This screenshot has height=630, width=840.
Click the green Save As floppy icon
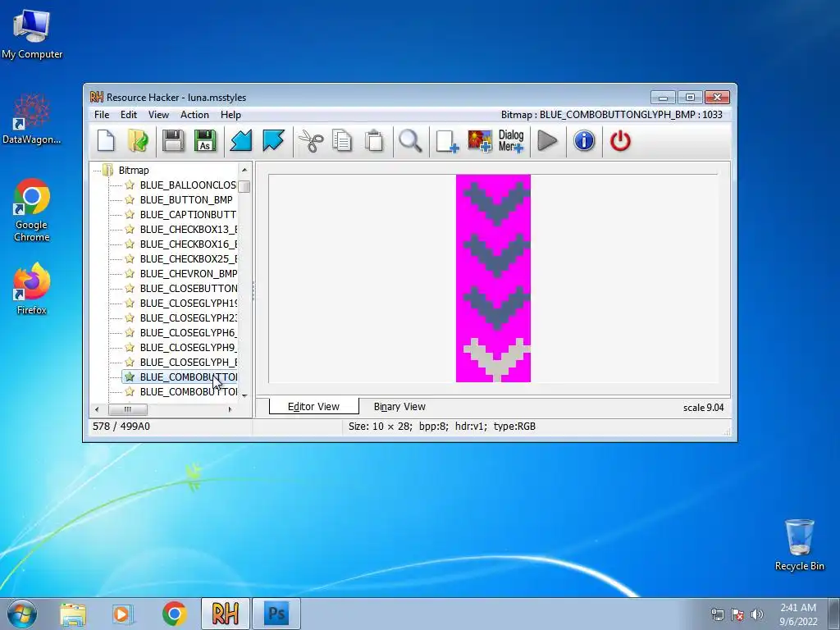[205, 141]
